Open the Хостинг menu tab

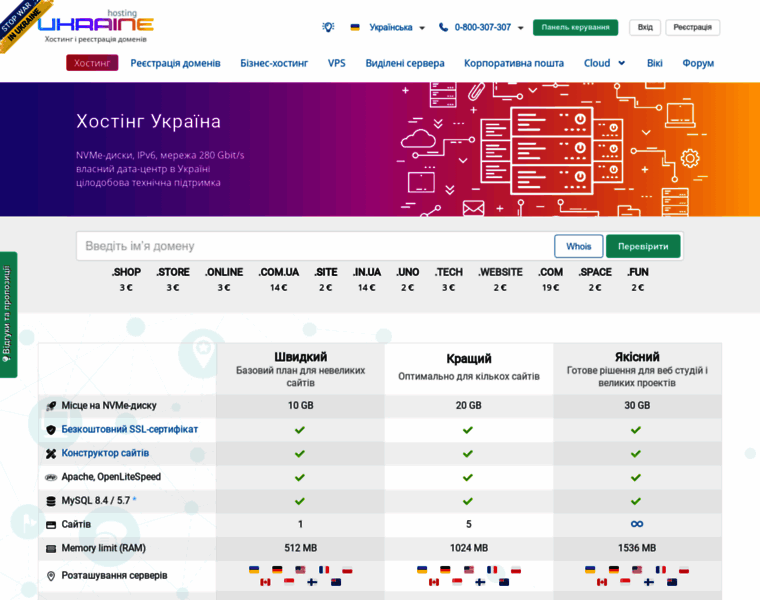92,63
